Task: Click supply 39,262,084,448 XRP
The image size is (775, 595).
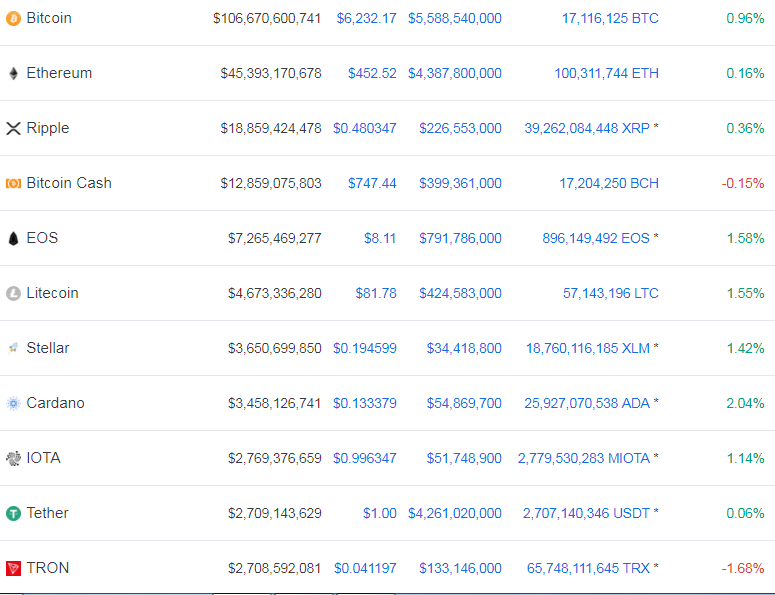Action: [x=587, y=128]
